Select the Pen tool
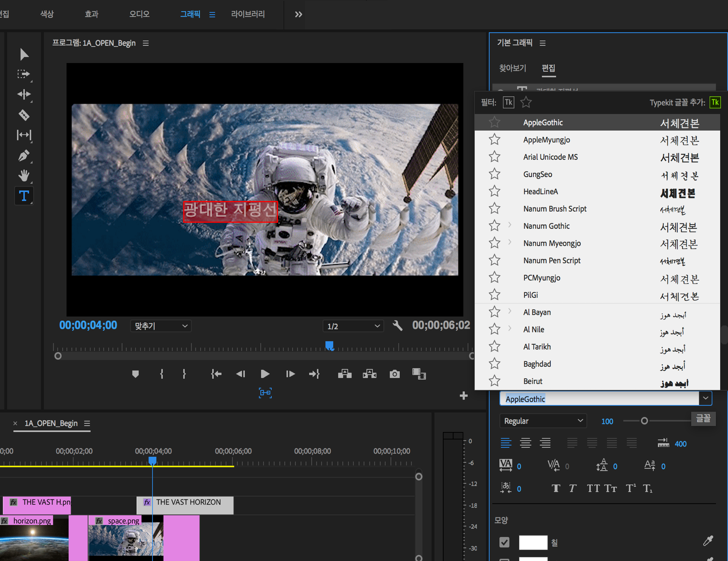The height and width of the screenshot is (561, 728). tap(24, 156)
